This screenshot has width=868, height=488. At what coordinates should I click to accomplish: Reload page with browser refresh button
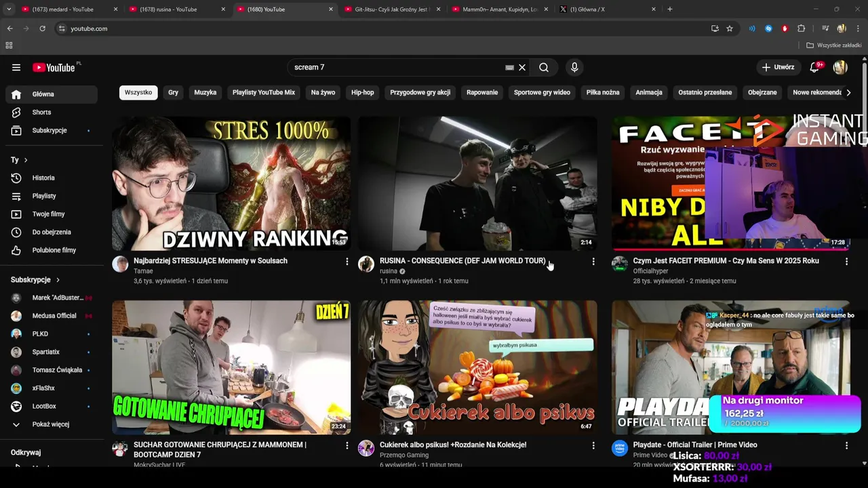42,28
